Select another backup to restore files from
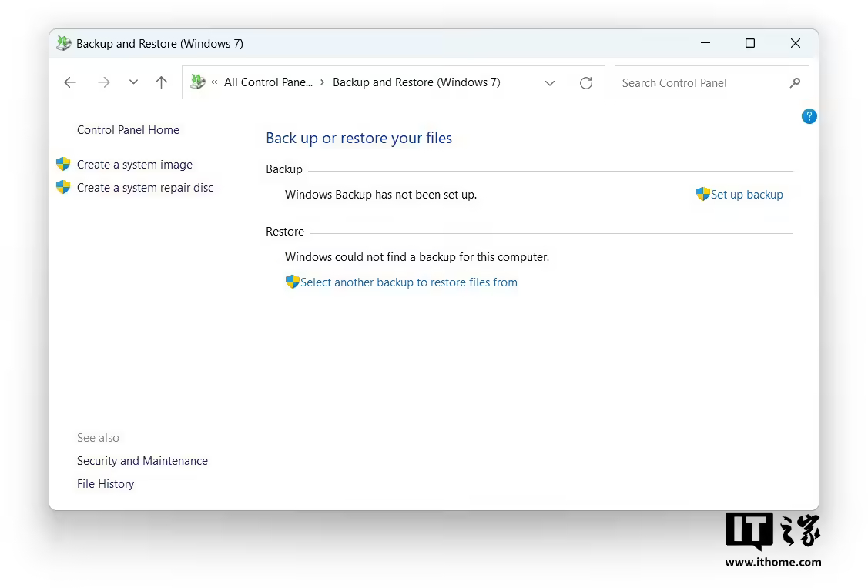This screenshot has width=868, height=588. [408, 282]
